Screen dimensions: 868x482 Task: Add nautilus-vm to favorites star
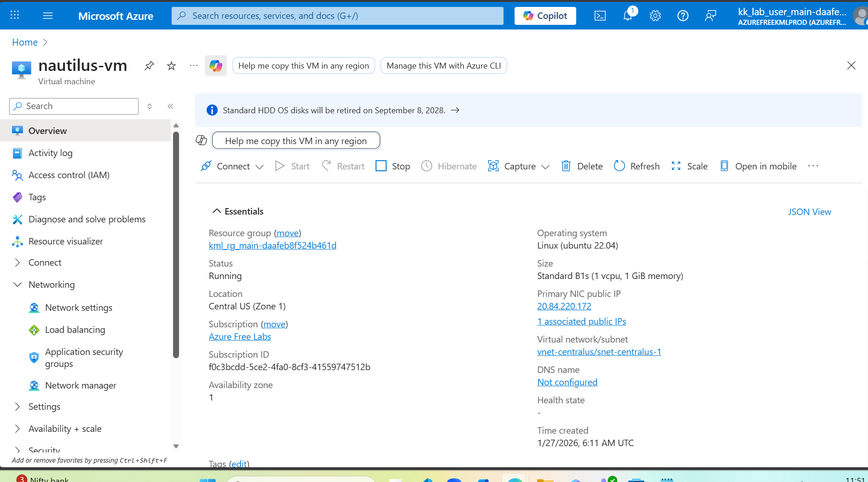click(171, 66)
